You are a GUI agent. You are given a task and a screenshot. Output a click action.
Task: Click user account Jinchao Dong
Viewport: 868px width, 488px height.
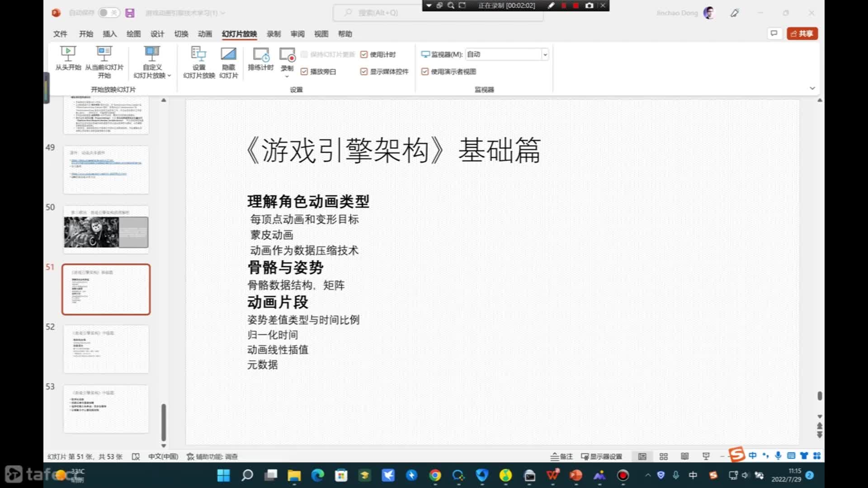coord(685,13)
